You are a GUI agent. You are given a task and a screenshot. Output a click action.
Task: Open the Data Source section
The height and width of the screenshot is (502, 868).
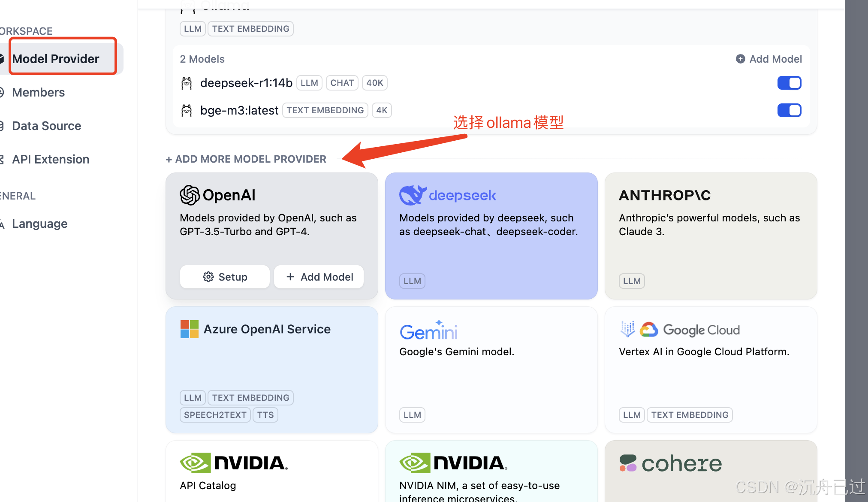[x=46, y=126]
